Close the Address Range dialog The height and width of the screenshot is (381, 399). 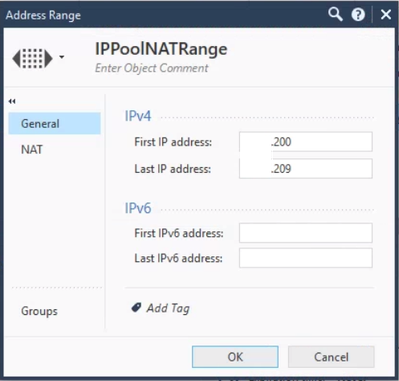(x=386, y=15)
